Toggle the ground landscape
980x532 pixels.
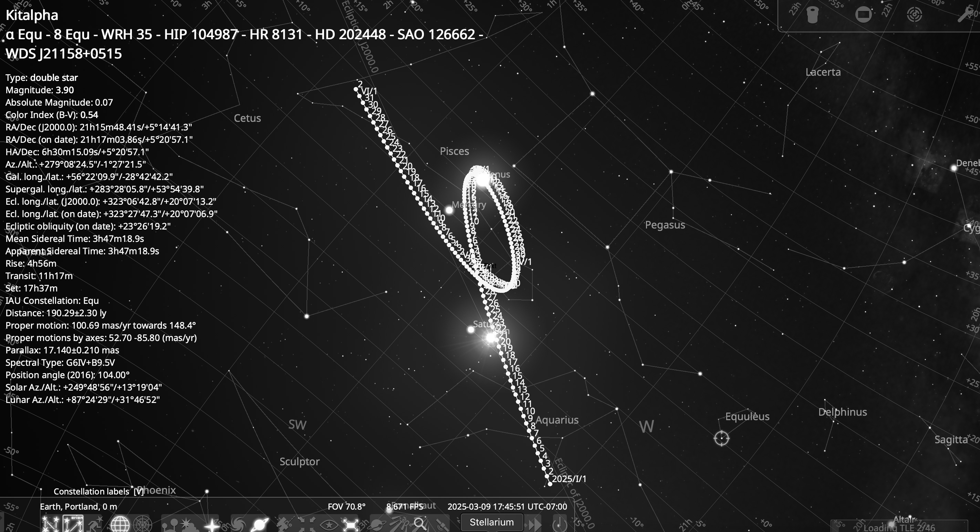[170, 525]
